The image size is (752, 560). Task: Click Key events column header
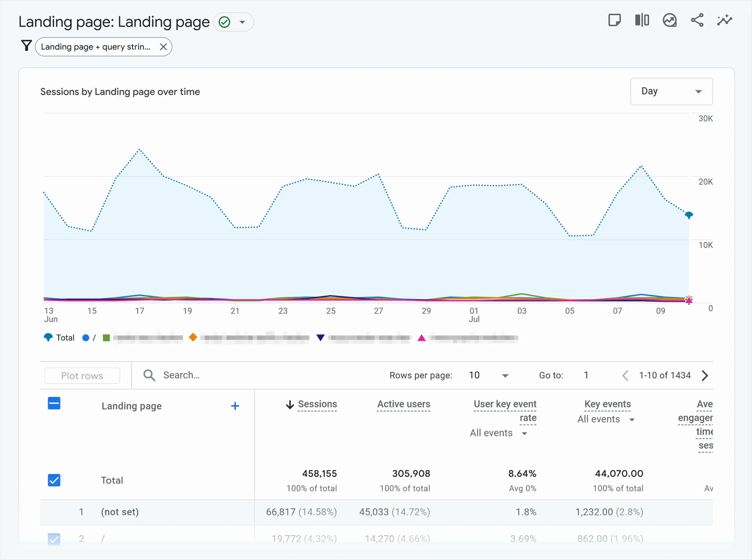point(608,404)
